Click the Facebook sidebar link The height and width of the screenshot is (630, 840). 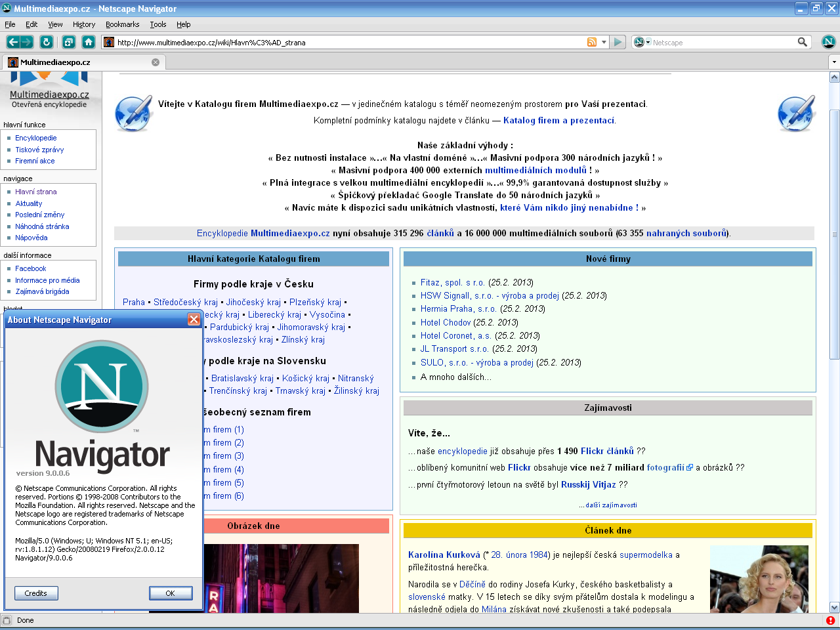click(31, 268)
